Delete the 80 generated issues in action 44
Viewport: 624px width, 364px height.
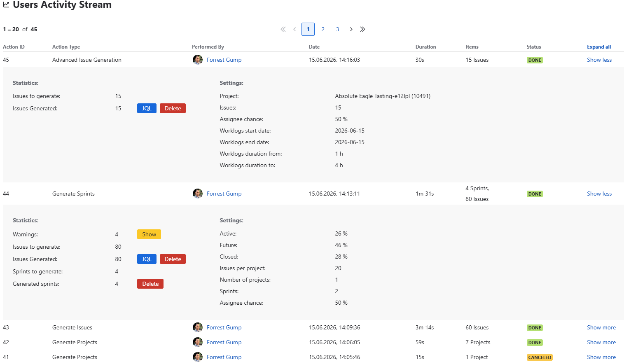click(x=173, y=259)
